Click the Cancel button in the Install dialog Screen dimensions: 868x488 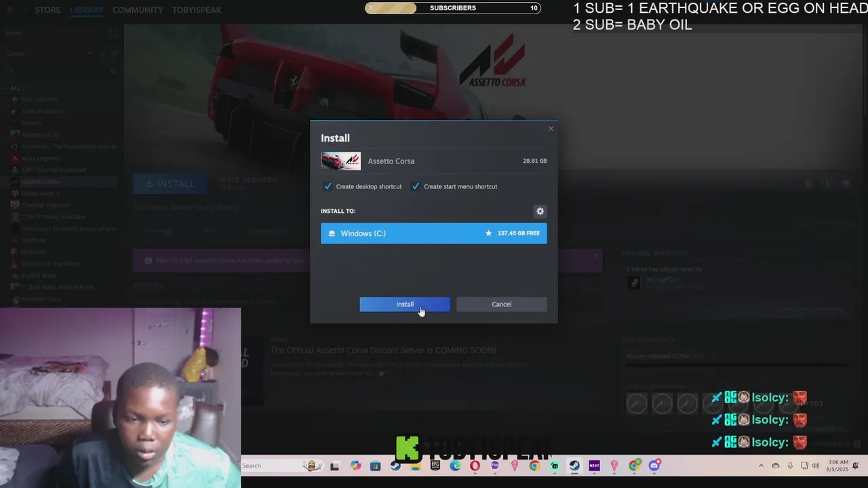pos(501,304)
